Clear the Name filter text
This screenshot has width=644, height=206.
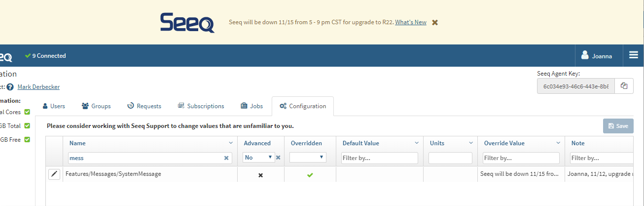(x=226, y=158)
